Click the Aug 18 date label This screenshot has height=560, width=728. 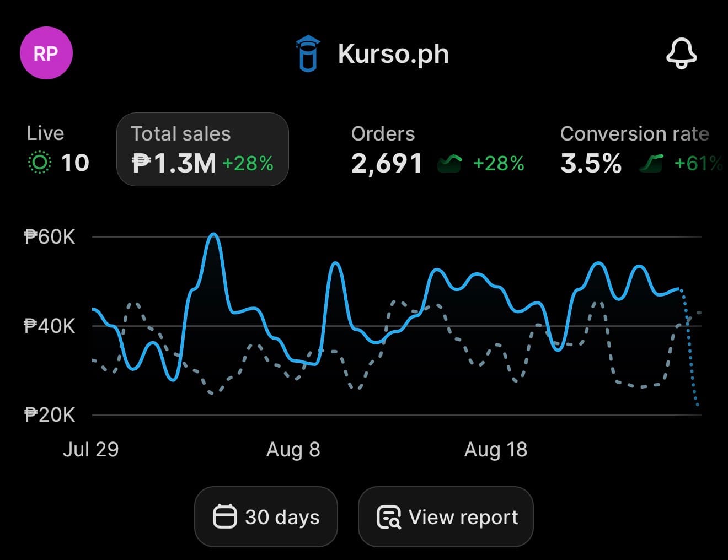point(496,450)
